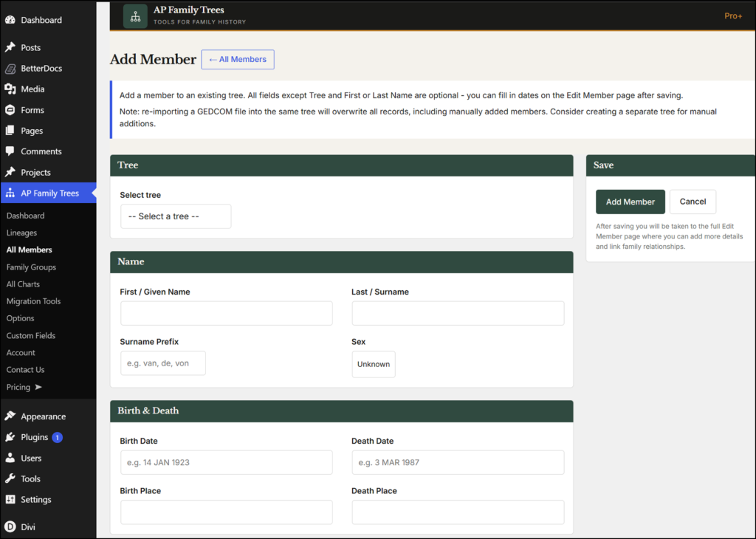Open Family Groups submenu item
Viewport: 756px width, 539px height.
(31, 267)
